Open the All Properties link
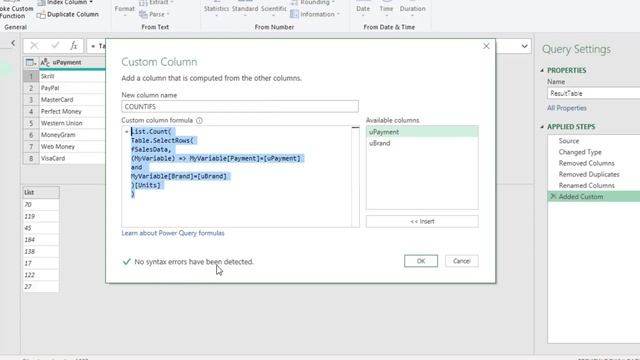 point(567,108)
